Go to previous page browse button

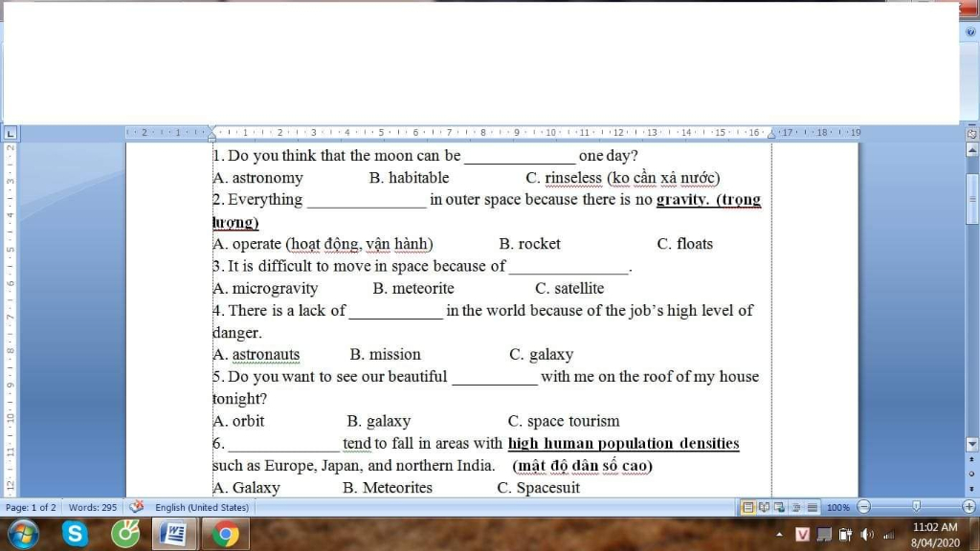click(x=972, y=459)
